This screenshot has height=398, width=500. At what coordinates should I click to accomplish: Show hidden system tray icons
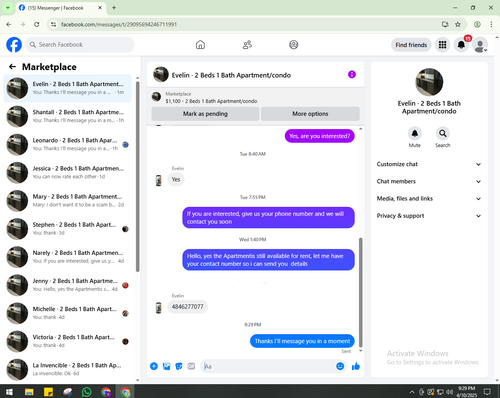click(412, 392)
